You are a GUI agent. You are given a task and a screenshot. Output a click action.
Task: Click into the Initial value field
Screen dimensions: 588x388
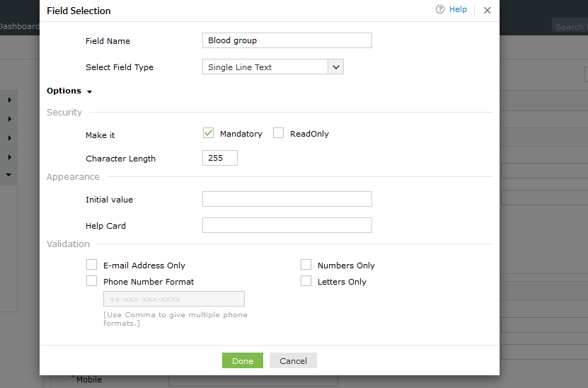pos(287,199)
